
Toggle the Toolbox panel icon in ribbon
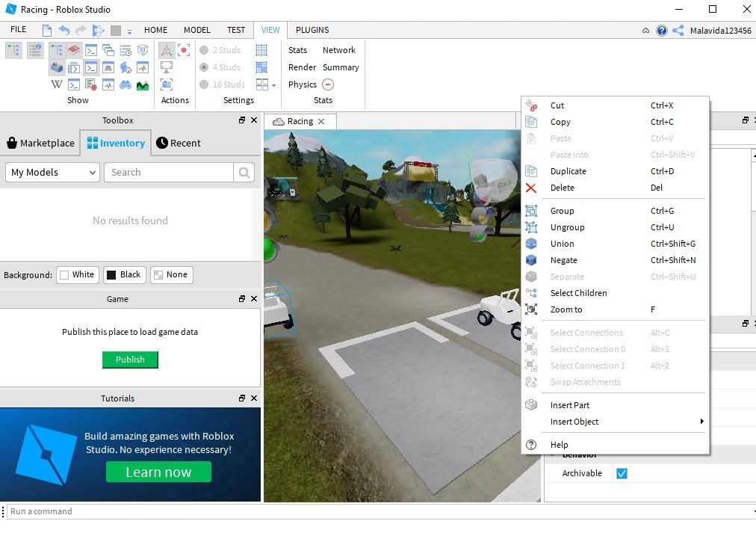(x=57, y=67)
